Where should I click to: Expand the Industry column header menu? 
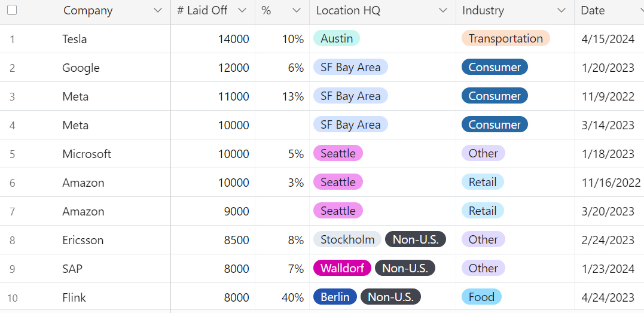point(561,11)
